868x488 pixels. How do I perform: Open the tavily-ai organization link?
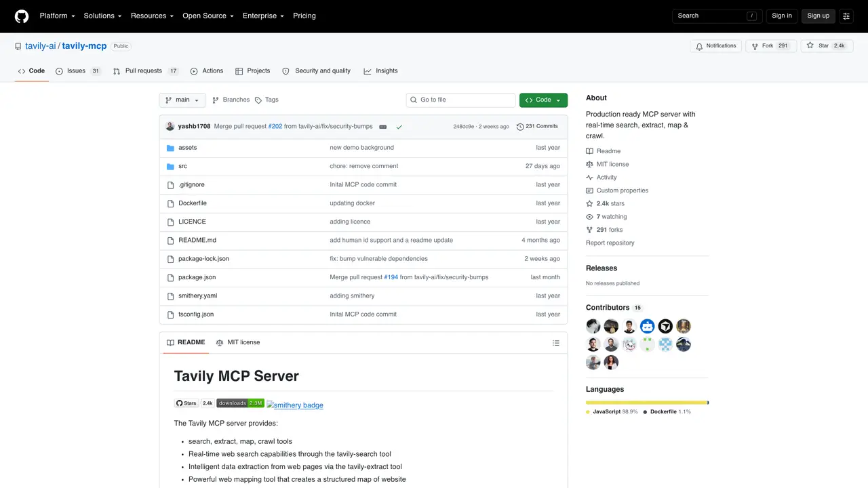click(x=41, y=46)
